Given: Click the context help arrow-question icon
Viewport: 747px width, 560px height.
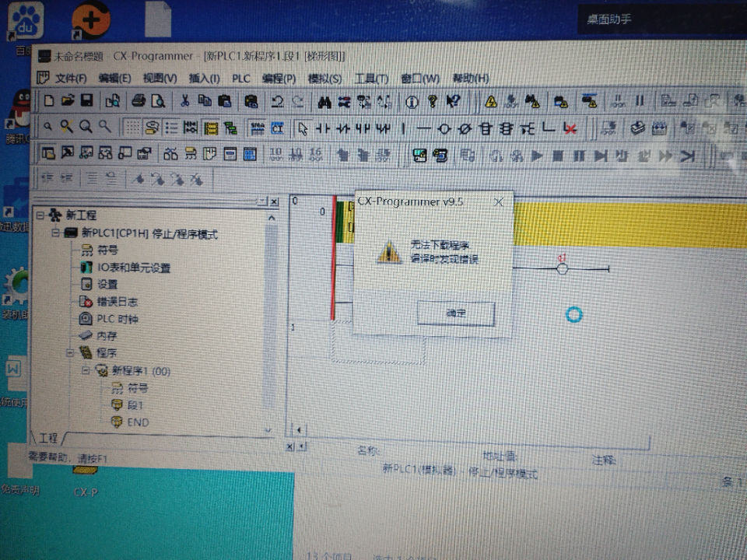Looking at the screenshot, I should click(453, 101).
